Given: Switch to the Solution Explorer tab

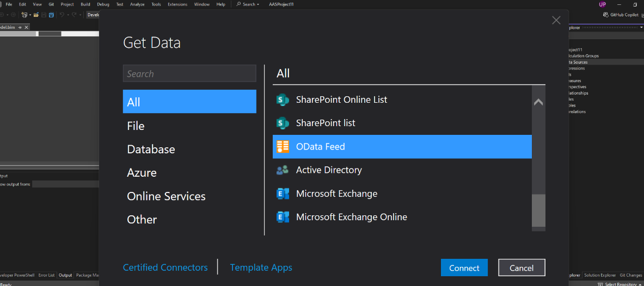Looking at the screenshot, I should point(600,275).
